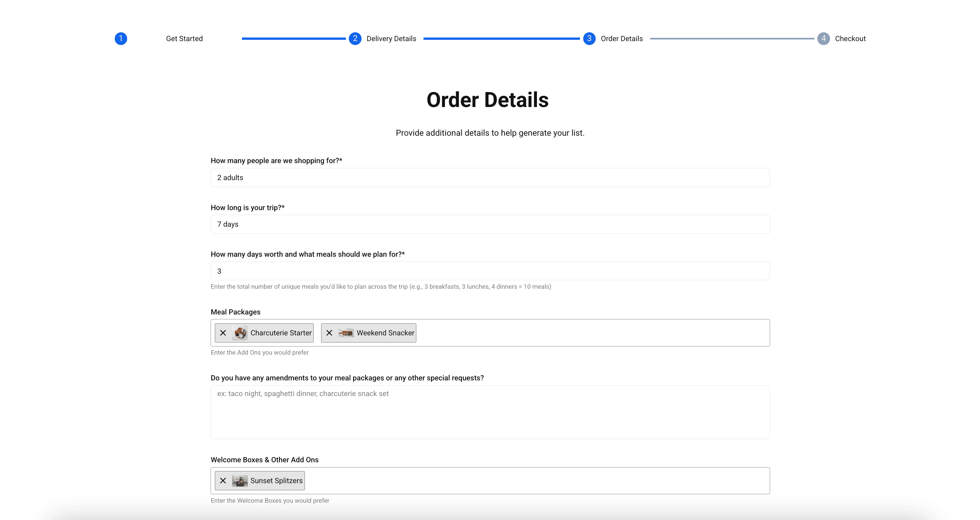Viewport: 980px width, 520px height.
Task: Click the Order Details step label
Action: pyautogui.click(x=622, y=38)
